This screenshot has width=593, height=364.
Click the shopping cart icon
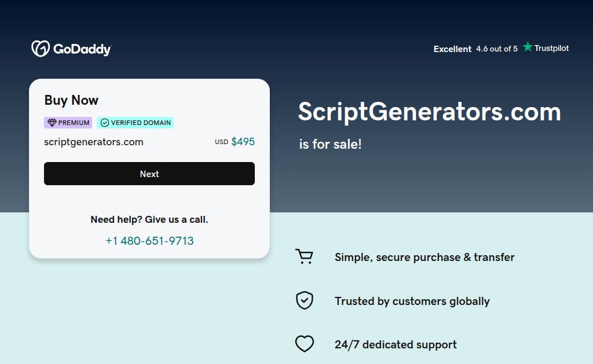pos(304,257)
